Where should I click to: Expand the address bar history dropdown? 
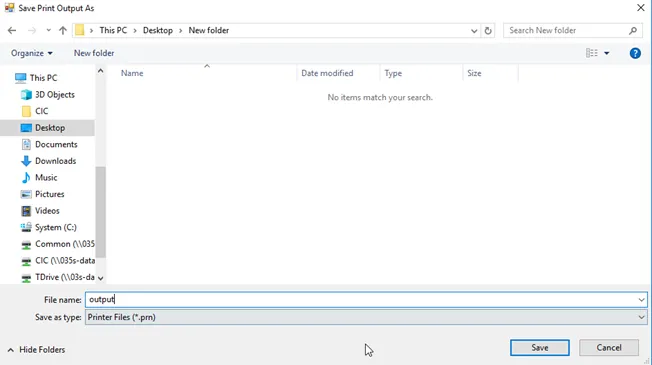pyautogui.click(x=474, y=31)
